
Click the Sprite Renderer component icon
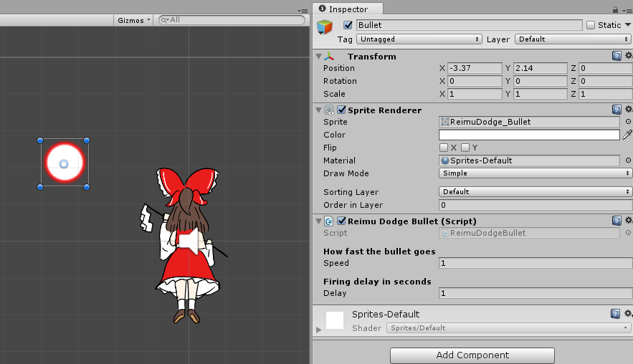[330, 110]
